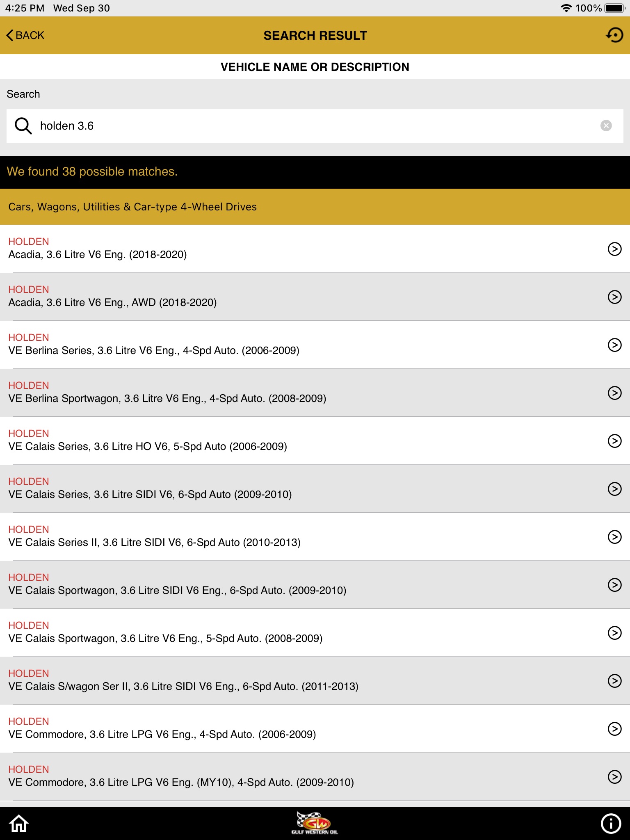This screenshot has height=840, width=630.
Task: Select VE Calais Series II SIDI V6 entry
Action: (x=315, y=536)
